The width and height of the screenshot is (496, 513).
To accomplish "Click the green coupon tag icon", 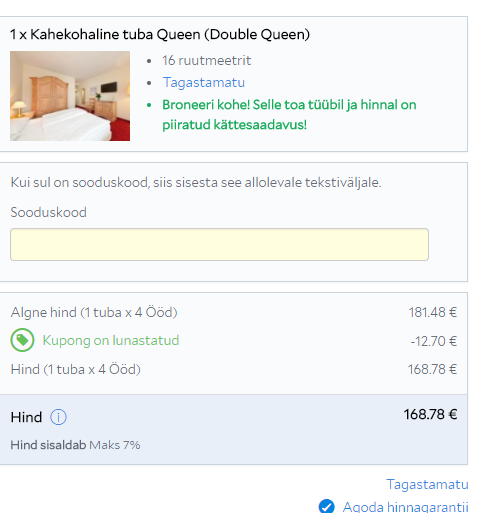I will click(22, 340).
